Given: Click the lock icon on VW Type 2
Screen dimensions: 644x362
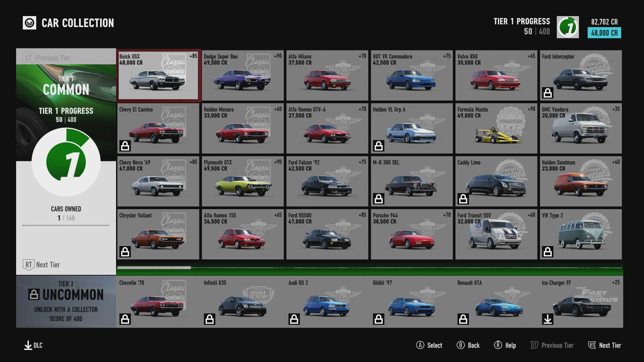Looking at the screenshot, I should coord(548,252).
